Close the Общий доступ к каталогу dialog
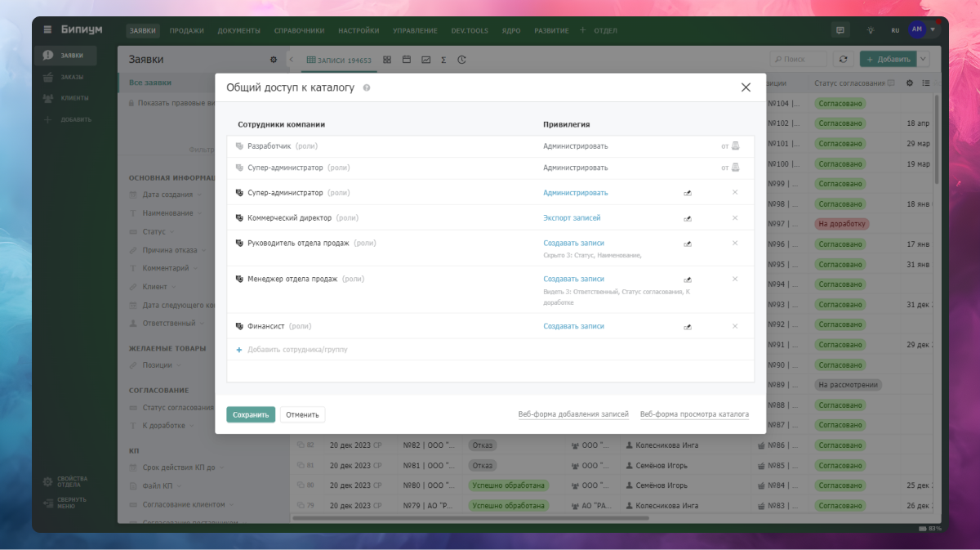This screenshot has height=550, width=980. click(x=746, y=87)
